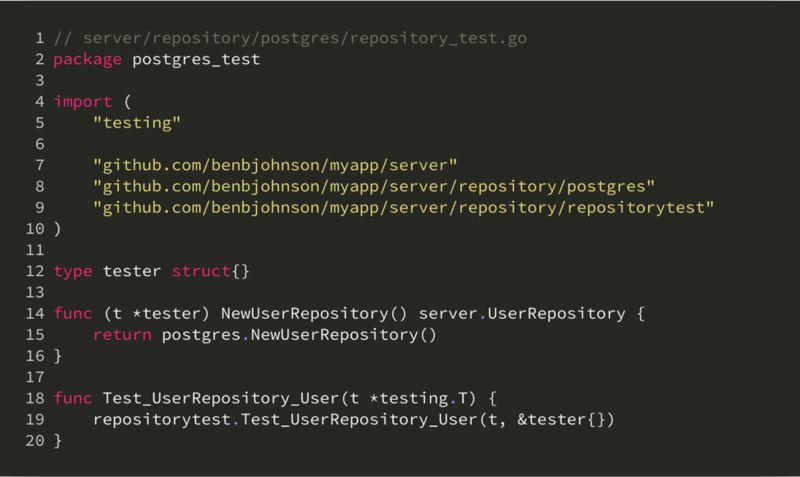Click the file path comment on line 1

click(x=290, y=39)
